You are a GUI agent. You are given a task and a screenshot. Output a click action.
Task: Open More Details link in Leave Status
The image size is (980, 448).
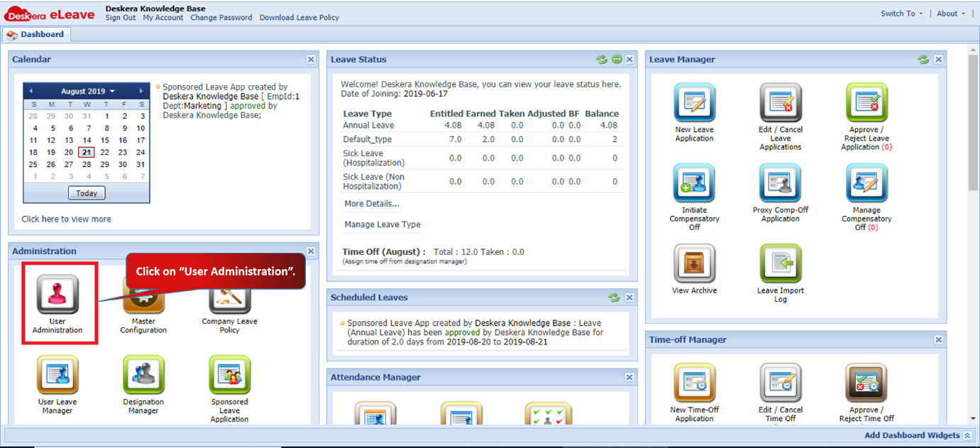[373, 204]
